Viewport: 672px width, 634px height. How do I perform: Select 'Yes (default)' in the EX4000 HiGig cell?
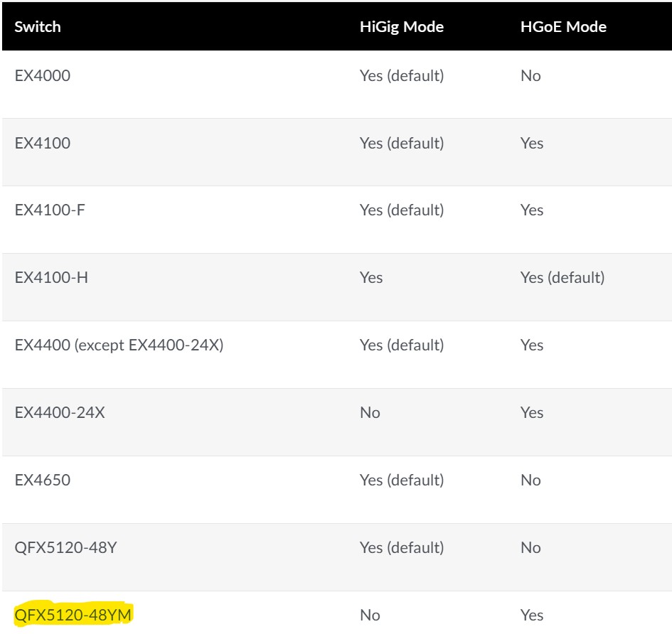point(401,75)
